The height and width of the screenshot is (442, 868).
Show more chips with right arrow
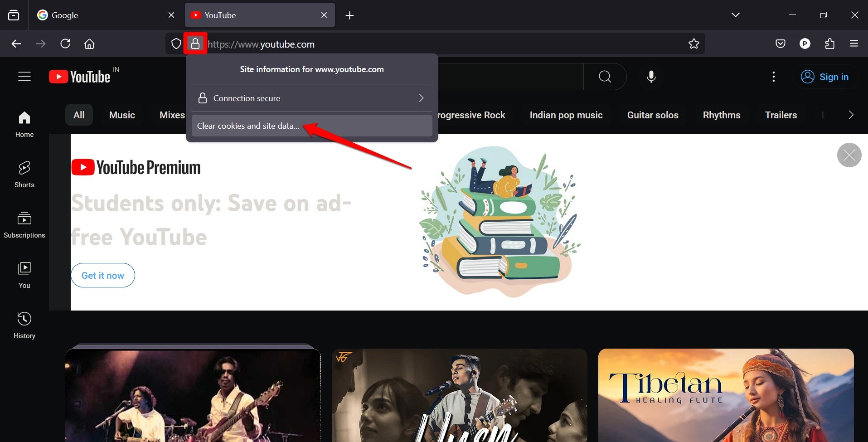tap(851, 115)
